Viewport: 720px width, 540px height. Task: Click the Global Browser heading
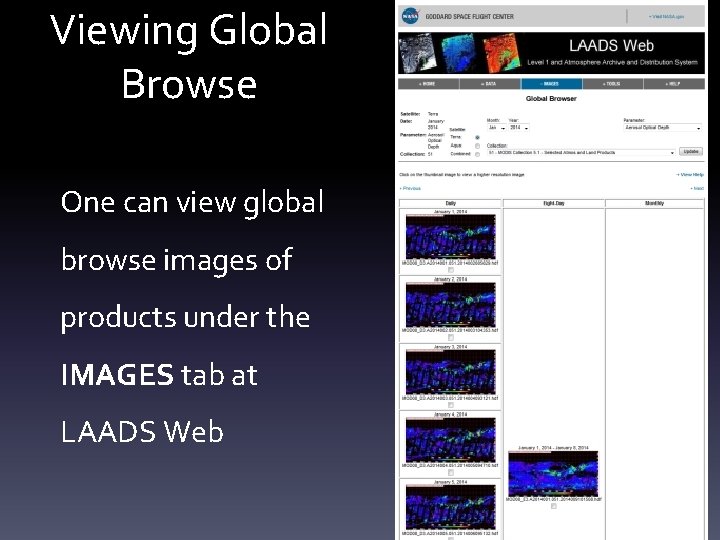coord(551,98)
